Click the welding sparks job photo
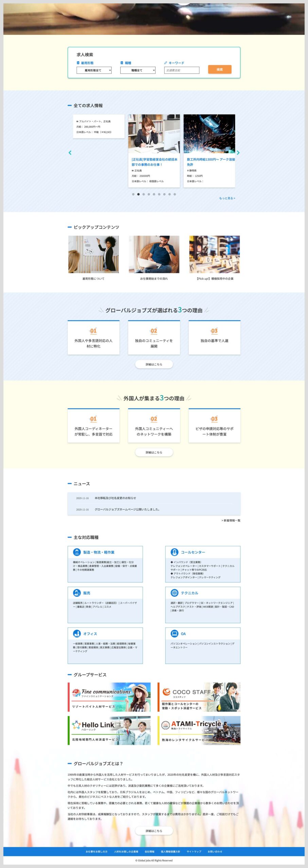The width and height of the screenshot is (308, 868). 209,134
